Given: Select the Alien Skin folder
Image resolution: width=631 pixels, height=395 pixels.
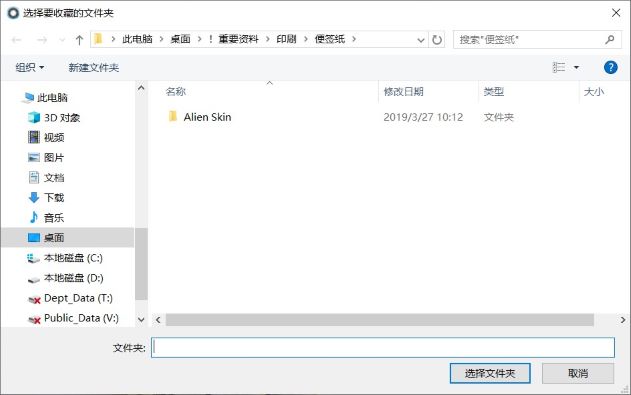Looking at the screenshot, I should (x=207, y=117).
